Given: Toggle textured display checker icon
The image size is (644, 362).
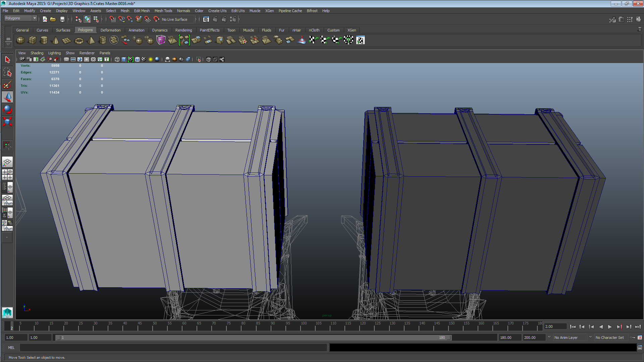Looking at the screenshot, I should (144, 59).
